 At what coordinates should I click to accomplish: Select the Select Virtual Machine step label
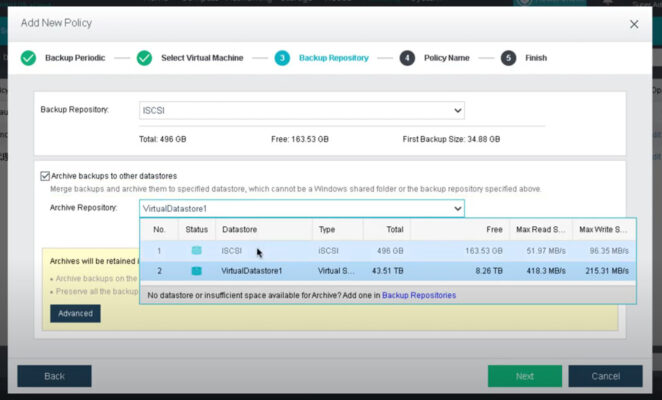coord(202,58)
